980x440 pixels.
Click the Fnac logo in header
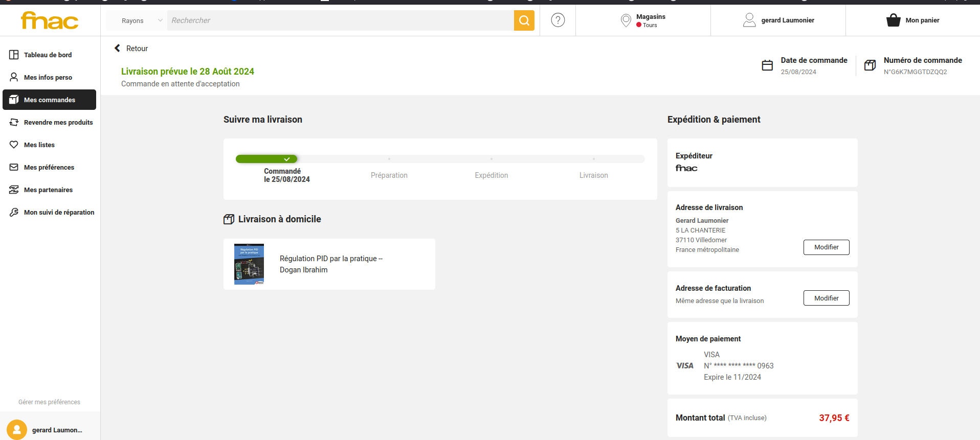pyautogui.click(x=50, y=20)
